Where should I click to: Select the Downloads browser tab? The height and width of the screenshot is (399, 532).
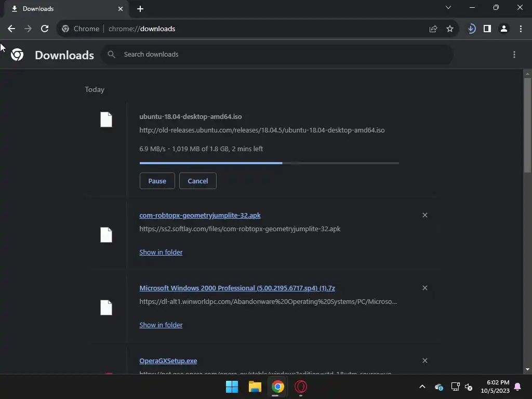click(x=66, y=9)
